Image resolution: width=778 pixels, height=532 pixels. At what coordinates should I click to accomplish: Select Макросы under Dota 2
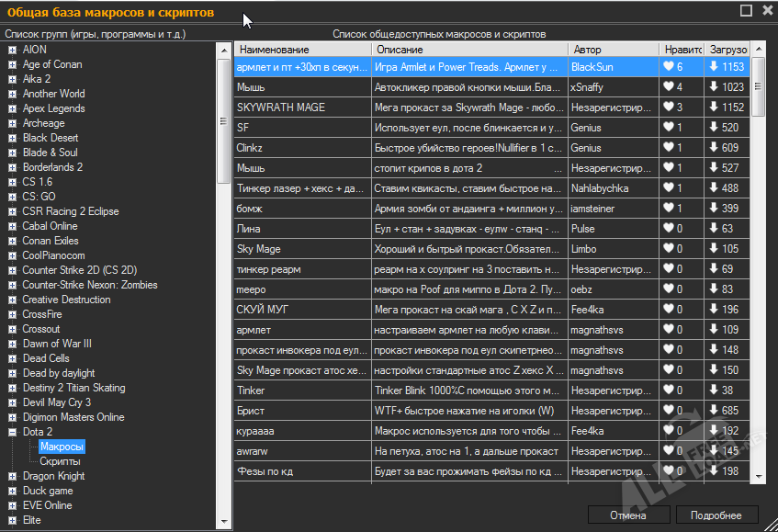click(62, 447)
